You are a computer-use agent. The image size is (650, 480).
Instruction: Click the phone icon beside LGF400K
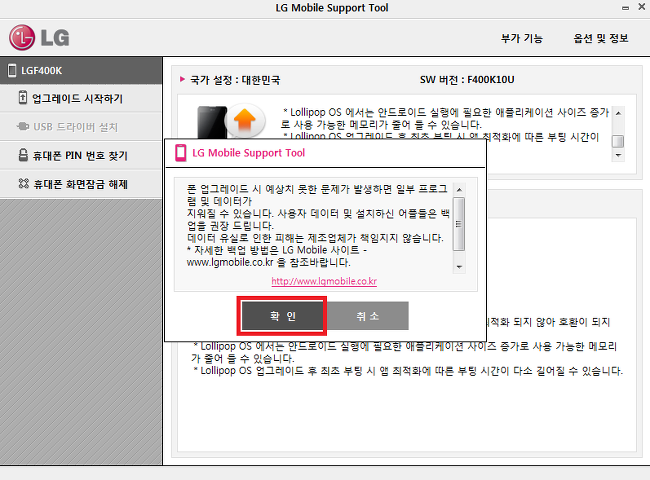tap(12, 70)
